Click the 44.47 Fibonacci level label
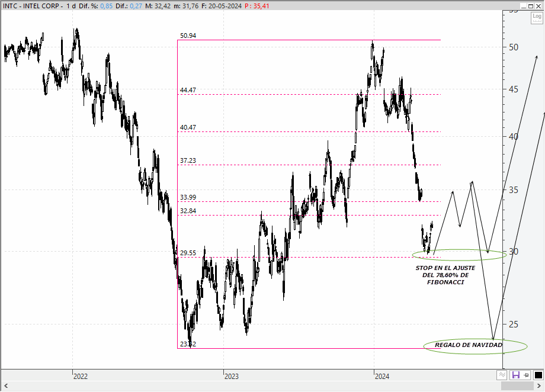Viewport: 545px width, 392px height. click(188, 90)
